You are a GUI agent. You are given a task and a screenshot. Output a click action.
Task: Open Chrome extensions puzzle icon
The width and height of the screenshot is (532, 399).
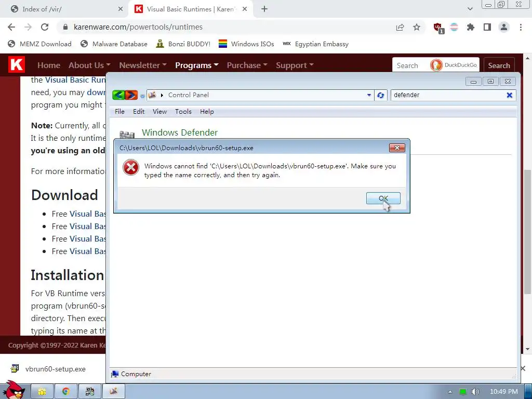470,27
